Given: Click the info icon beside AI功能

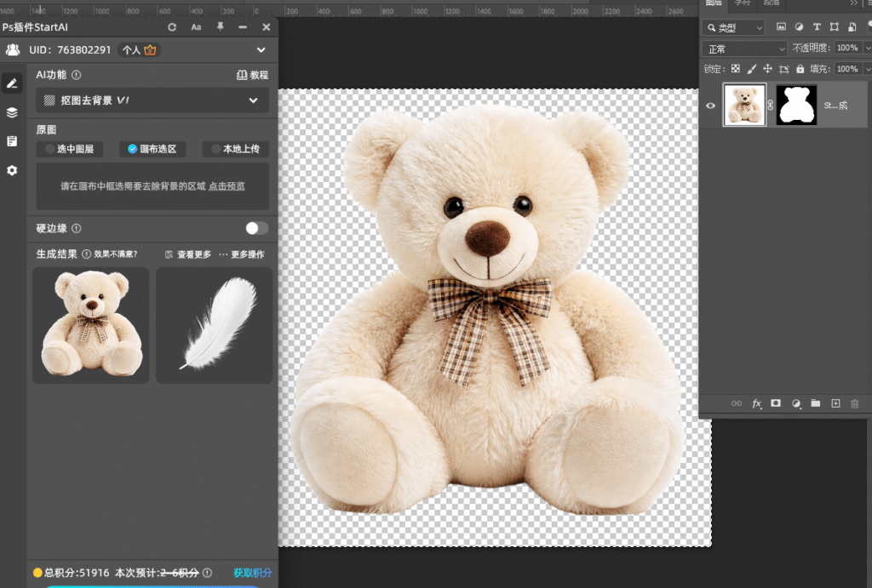Looking at the screenshot, I should [x=77, y=75].
